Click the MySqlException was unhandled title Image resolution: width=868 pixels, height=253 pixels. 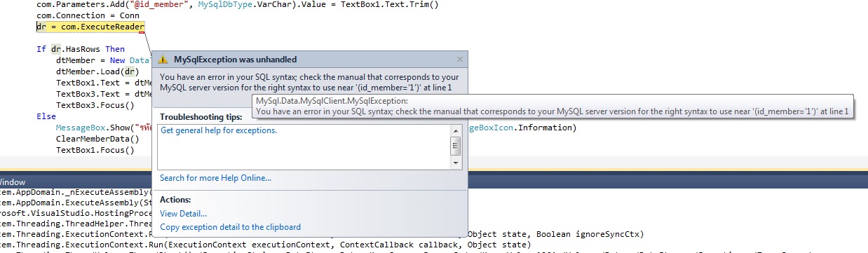235,60
